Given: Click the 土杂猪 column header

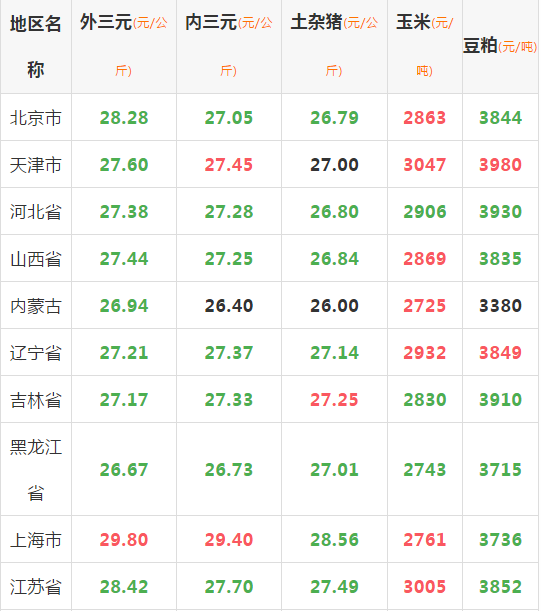Looking at the screenshot, I should click(x=334, y=46).
